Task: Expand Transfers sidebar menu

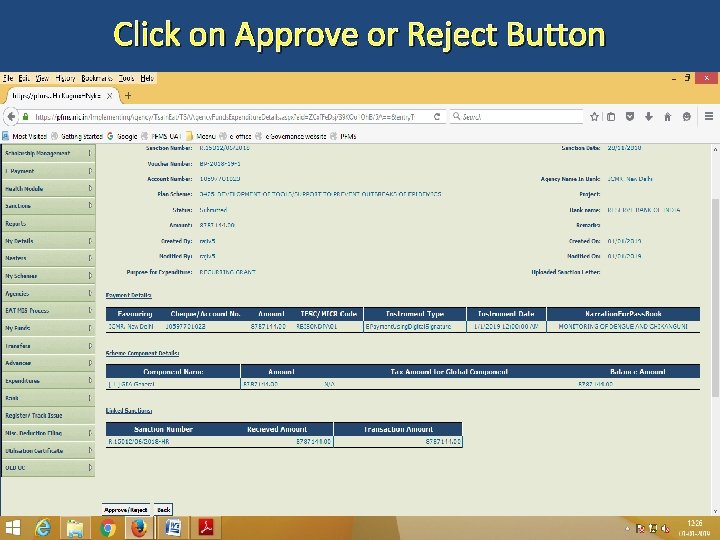Action: coord(48,345)
